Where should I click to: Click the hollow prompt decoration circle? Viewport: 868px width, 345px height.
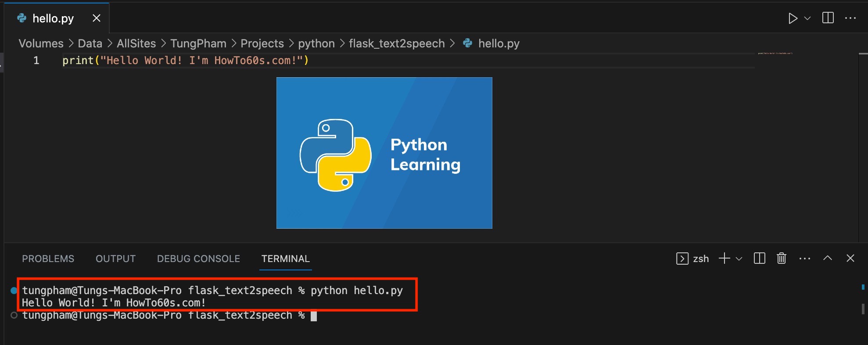pos(14,315)
